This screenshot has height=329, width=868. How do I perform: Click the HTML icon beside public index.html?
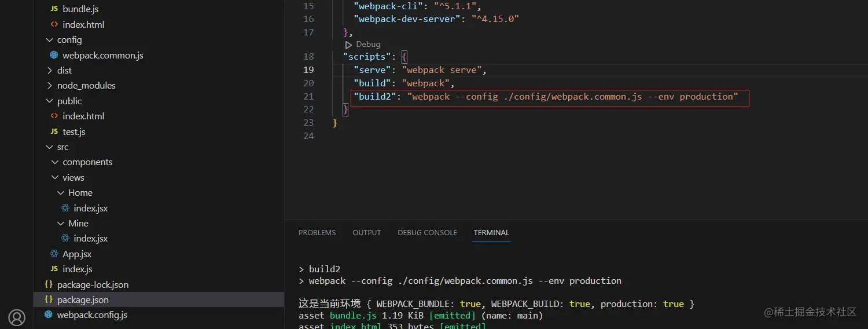(54, 116)
